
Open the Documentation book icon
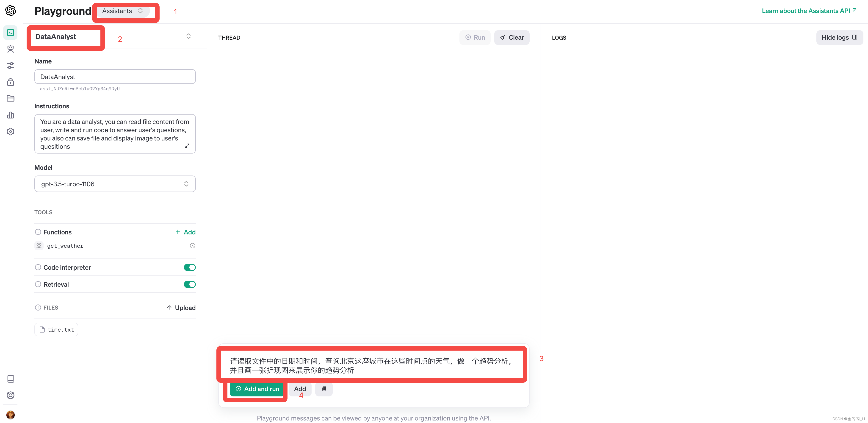(11, 379)
